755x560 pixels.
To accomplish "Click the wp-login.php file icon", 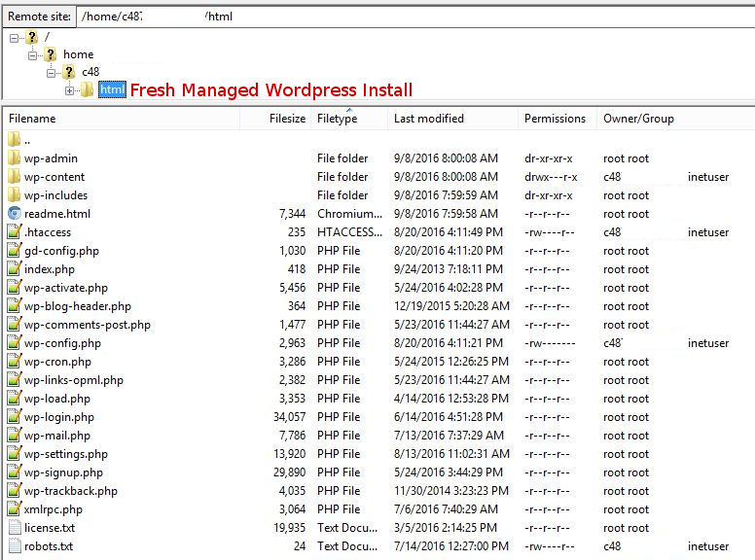I will click(15, 417).
